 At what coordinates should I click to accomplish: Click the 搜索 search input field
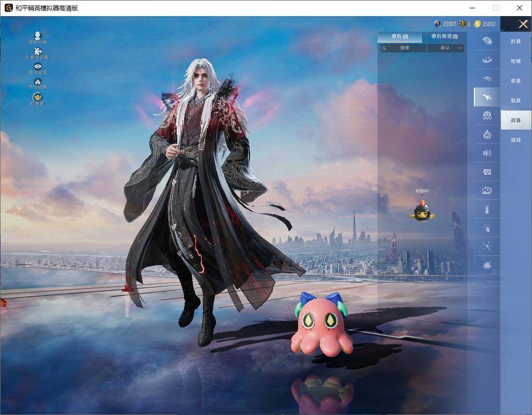point(403,48)
